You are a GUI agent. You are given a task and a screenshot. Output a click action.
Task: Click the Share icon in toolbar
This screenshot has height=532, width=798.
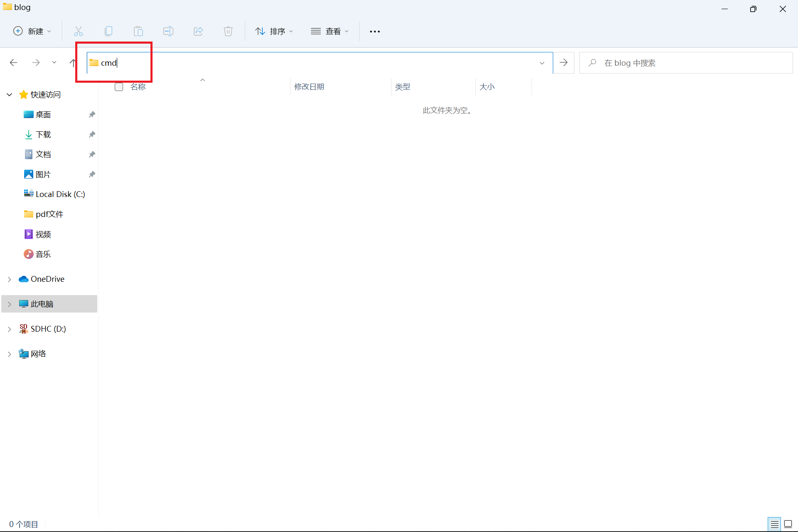[x=198, y=31]
